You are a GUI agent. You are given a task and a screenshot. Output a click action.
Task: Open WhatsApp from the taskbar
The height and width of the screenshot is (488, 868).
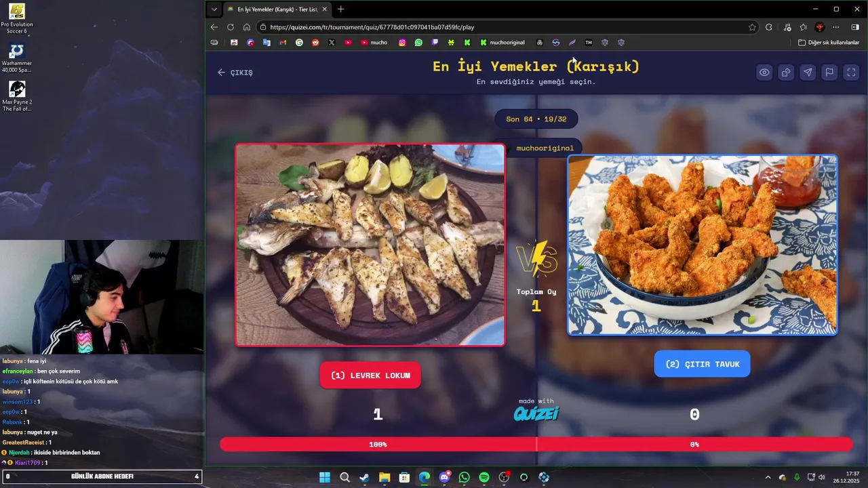pos(464,477)
